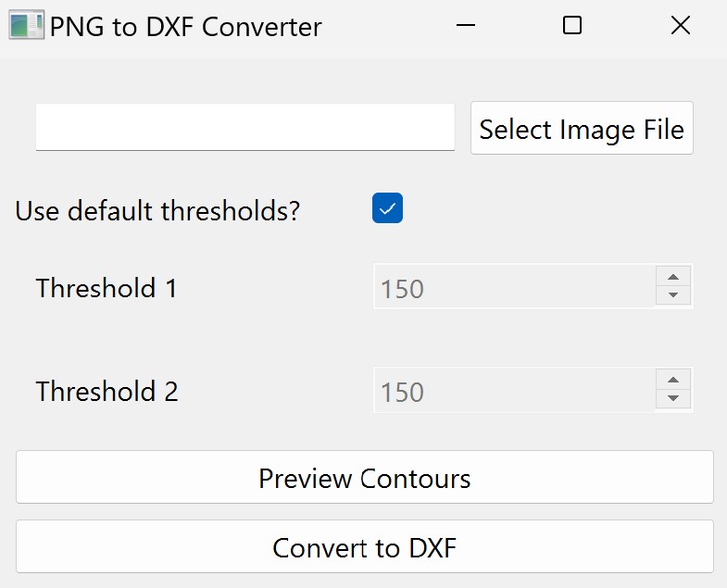Click the "PNG to DXF Converter" title text
The width and height of the screenshot is (727, 588).
point(185,27)
